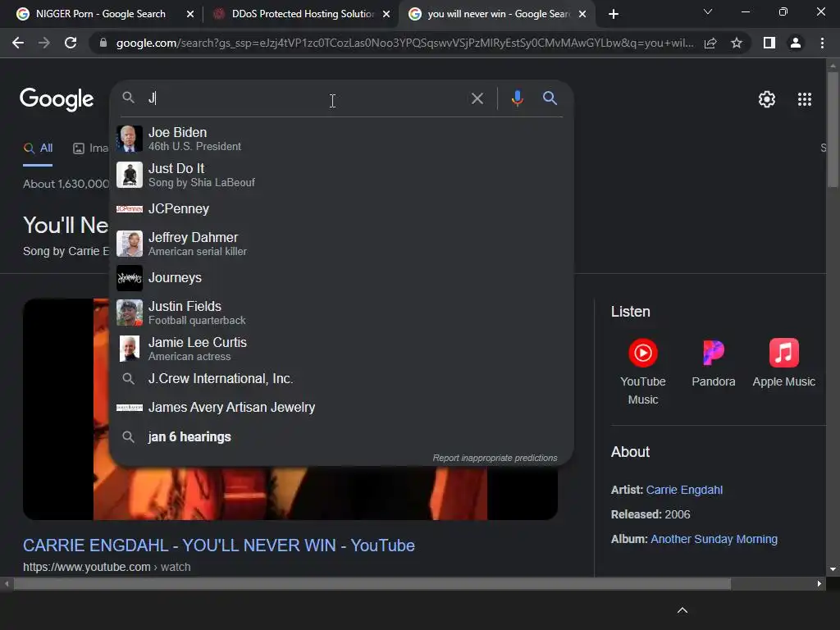Click the browser forward arrow

(44, 43)
